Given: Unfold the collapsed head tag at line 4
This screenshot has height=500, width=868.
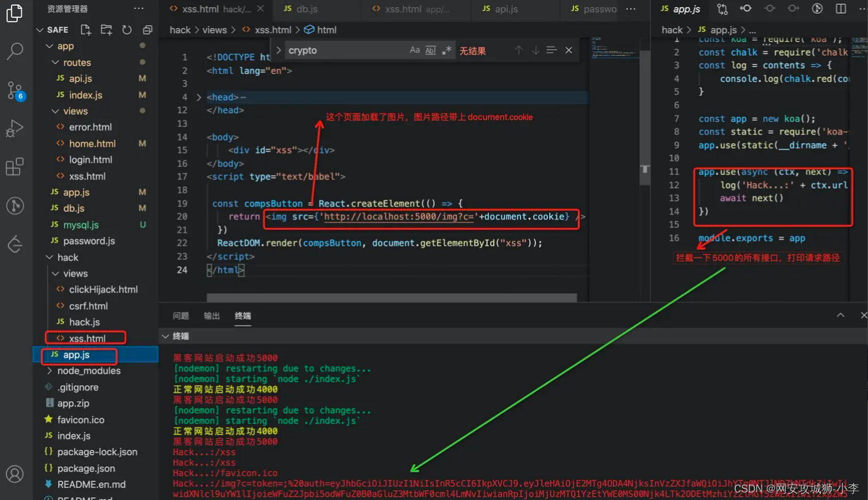Looking at the screenshot, I should point(199,97).
